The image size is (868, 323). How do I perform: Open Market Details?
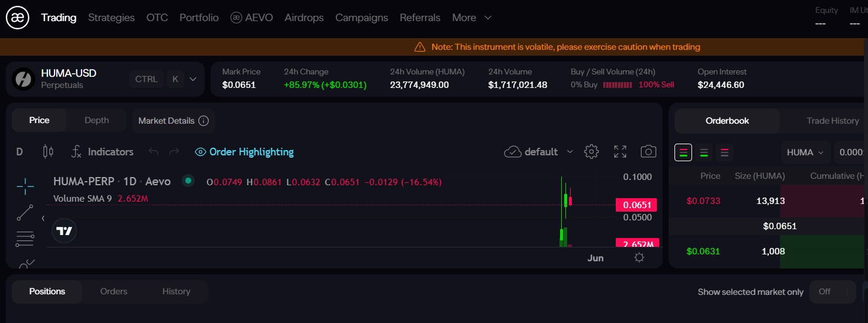pyautogui.click(x=174, y=121)
